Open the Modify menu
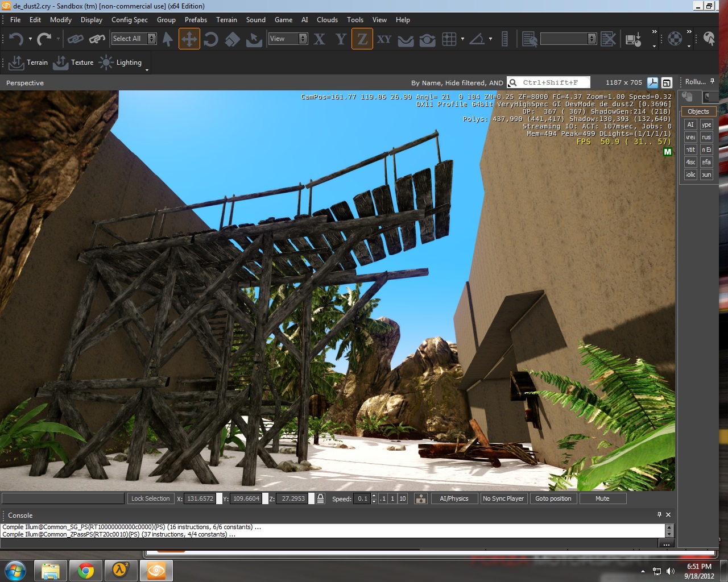 pyautogui.click(x=61, y=20)
